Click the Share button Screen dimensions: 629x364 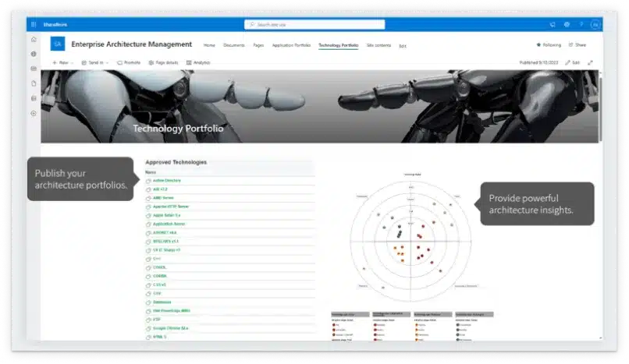pyautogui.click(x=577, y=45)
